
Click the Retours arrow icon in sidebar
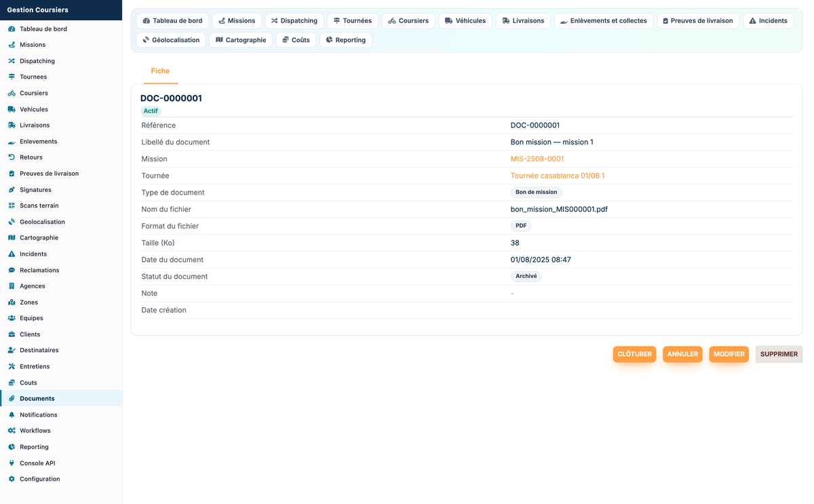coord(12,157)
